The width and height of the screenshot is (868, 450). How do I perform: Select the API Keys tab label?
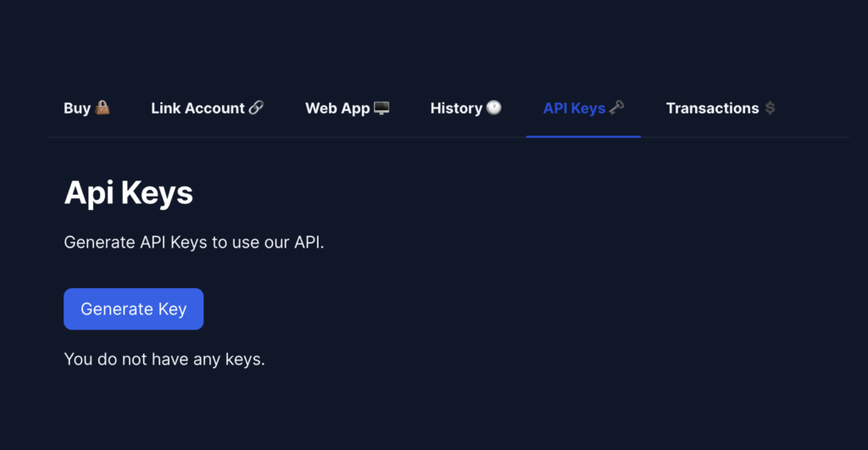point(574,108)
